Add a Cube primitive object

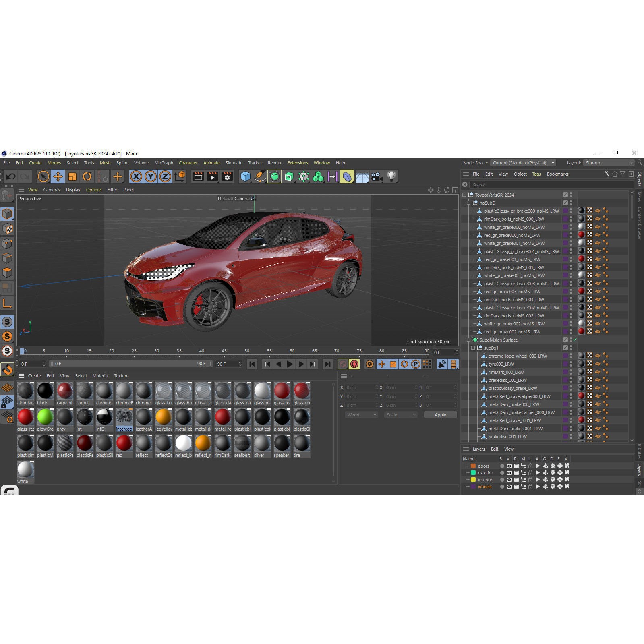[x=245, y=176]
